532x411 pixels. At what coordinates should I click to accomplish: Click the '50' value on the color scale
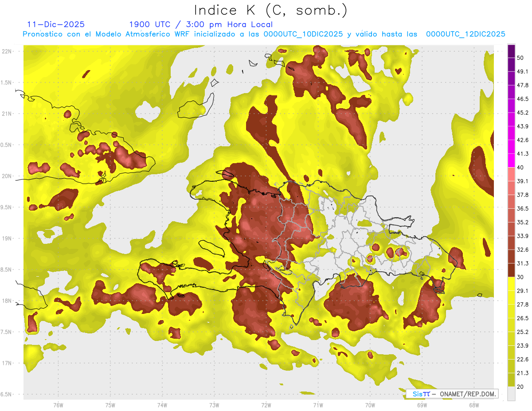click(x=521, y=58)
